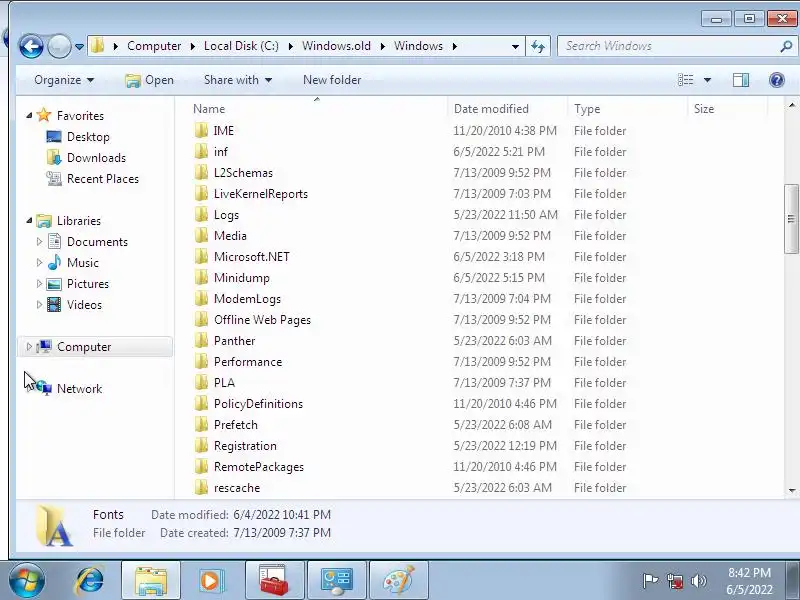The width and height of the screenshot is (800, 600).
Task: Select Network in navigation pane
Action: point(79,389)
